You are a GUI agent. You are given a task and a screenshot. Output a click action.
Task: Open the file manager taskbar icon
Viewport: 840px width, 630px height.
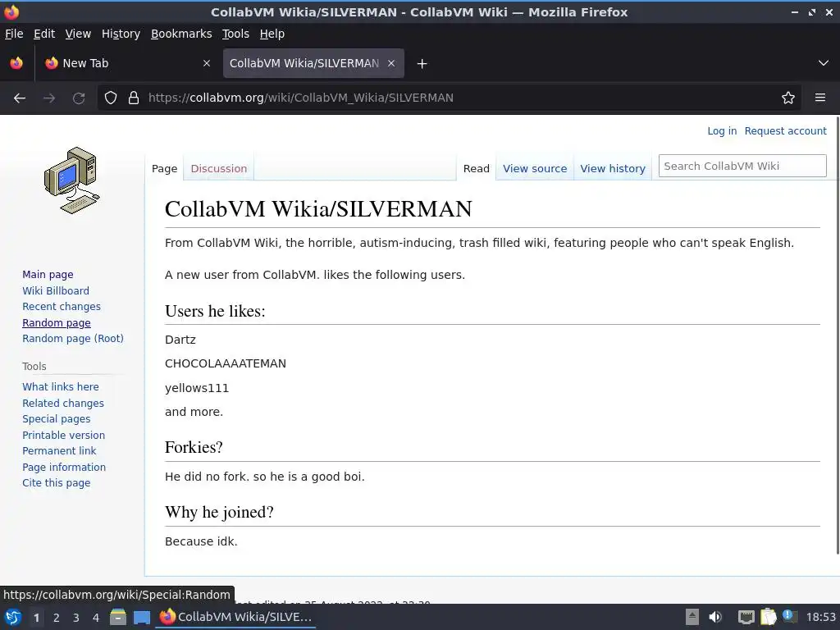pos(118,617)
